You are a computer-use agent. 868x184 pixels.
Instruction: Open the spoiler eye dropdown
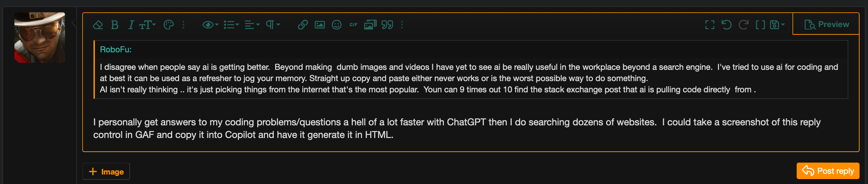pyautogui.click(x=210, y=25)
